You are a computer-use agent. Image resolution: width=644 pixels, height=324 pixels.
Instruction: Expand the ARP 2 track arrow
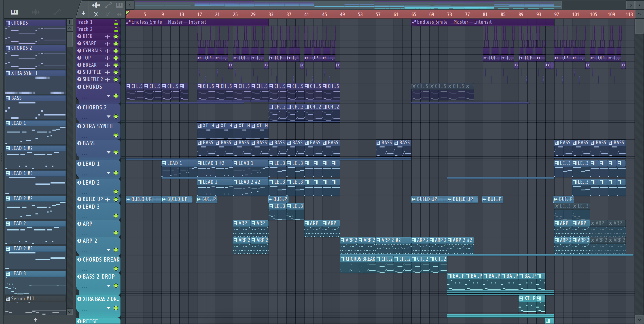point(108,250)
